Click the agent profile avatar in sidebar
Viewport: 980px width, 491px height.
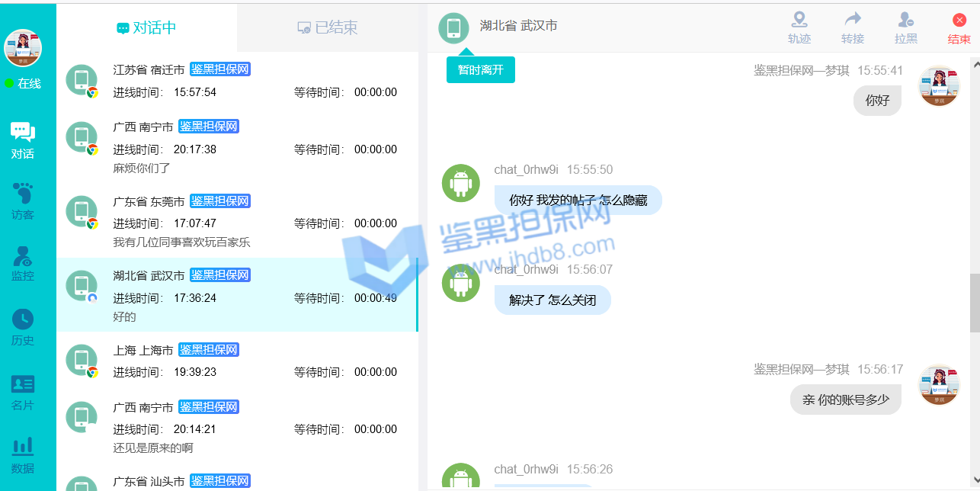[23, 48]
